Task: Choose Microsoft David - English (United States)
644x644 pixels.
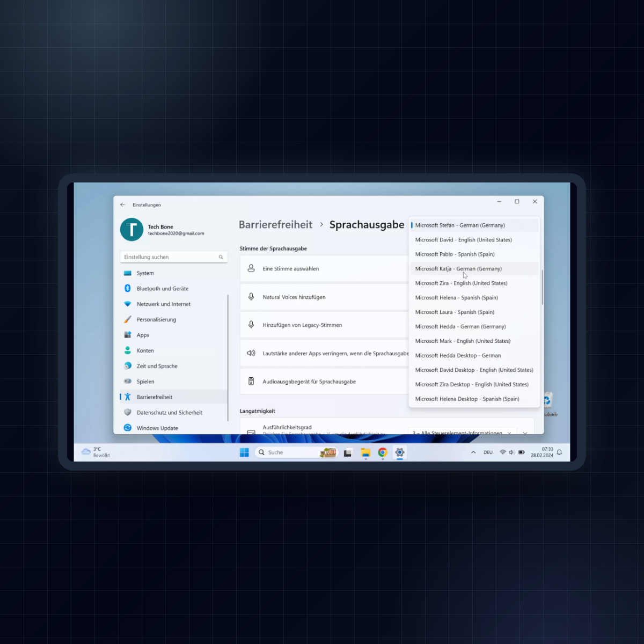Action: coord(474,240)
